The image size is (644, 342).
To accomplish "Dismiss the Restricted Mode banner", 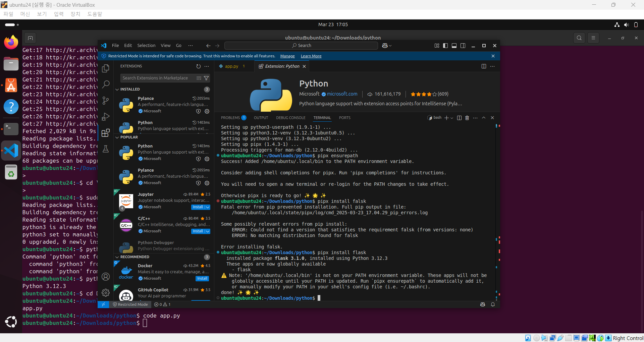I will tap(493, 56).
